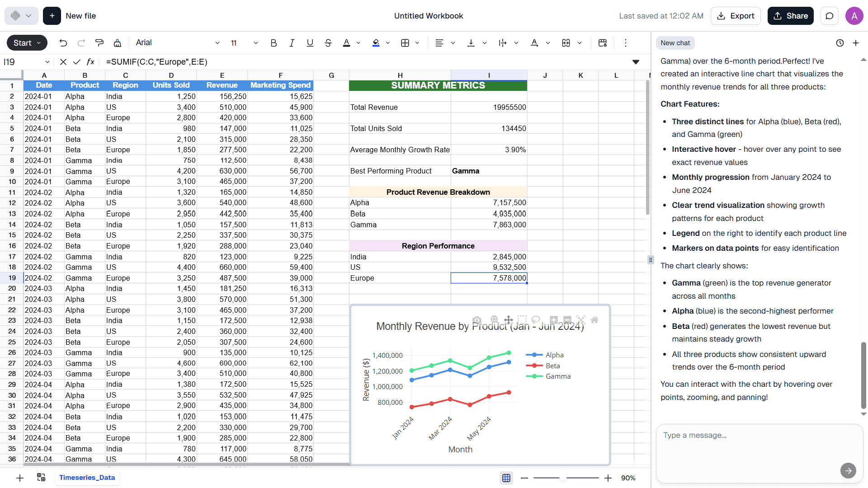Click the undo icon

(63, 43)
